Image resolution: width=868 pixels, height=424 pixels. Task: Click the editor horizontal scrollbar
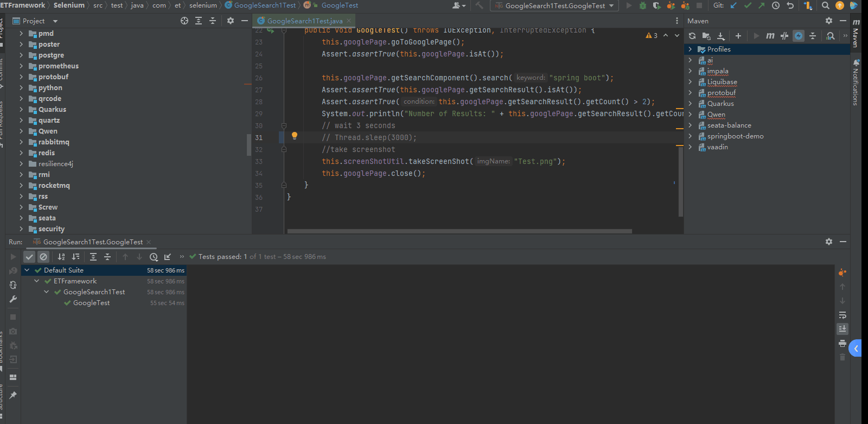point(459,231)
